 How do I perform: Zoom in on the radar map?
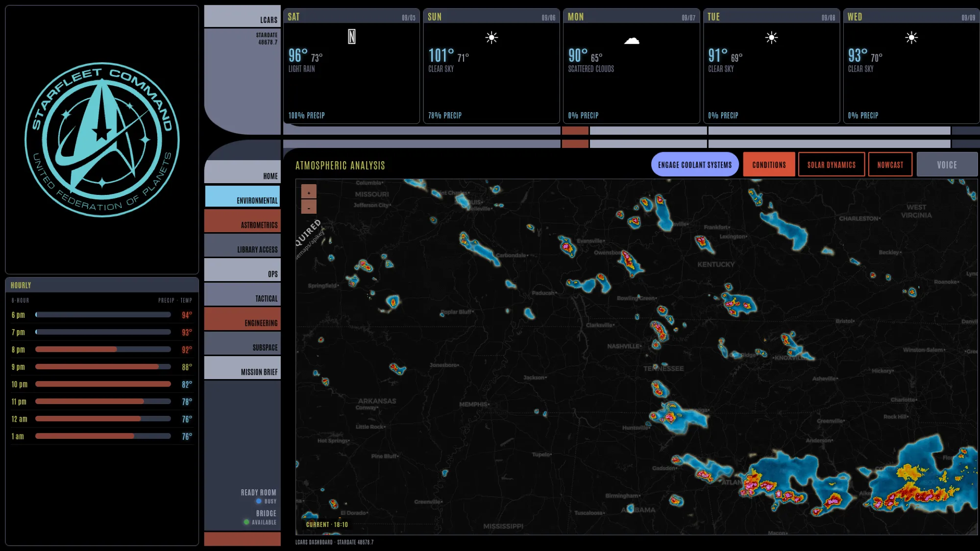pyautogui.click(x=309, y=192)
